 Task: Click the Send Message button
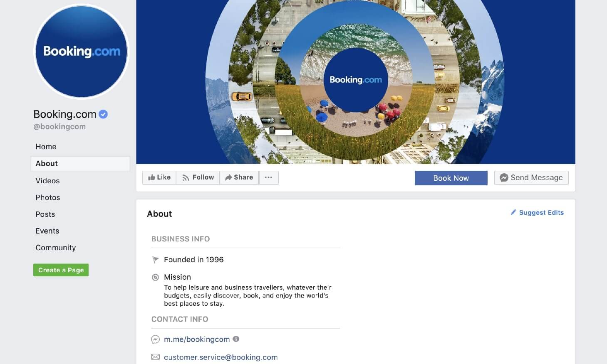click(x=531, y=177)
